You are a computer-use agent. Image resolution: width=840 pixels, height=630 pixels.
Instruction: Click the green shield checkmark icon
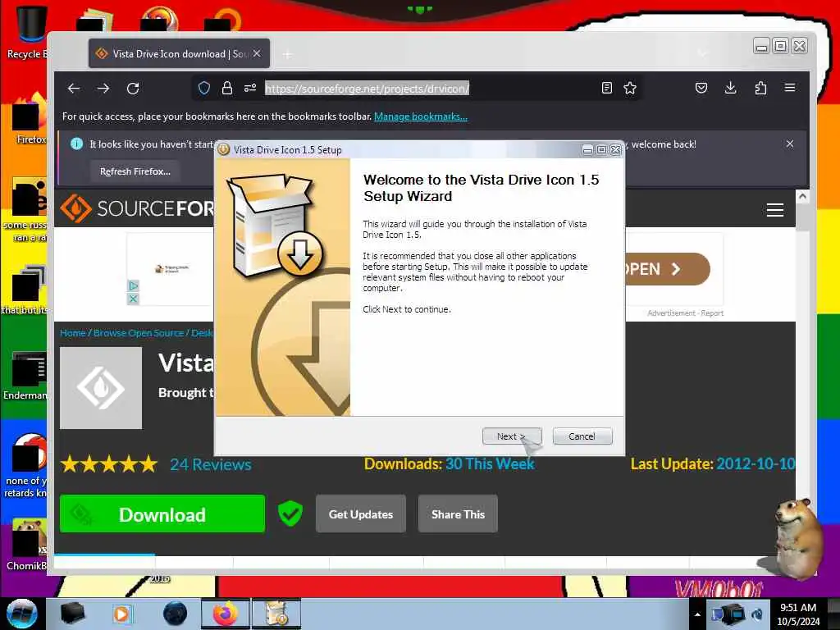[x=290, y=514]
